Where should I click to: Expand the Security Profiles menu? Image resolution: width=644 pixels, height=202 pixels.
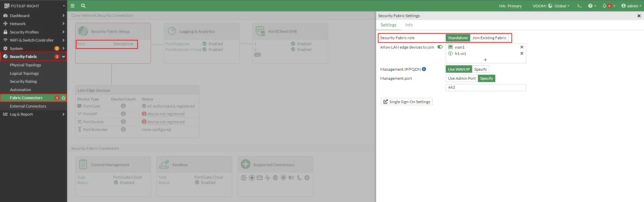tap(34, 32)
